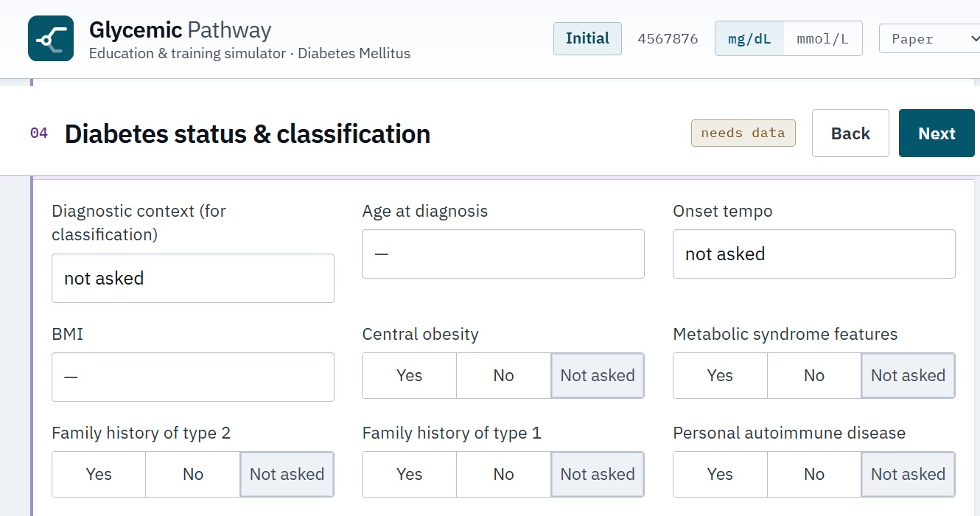Set Family history type 2 Not asked

click(x=287, y=475)
